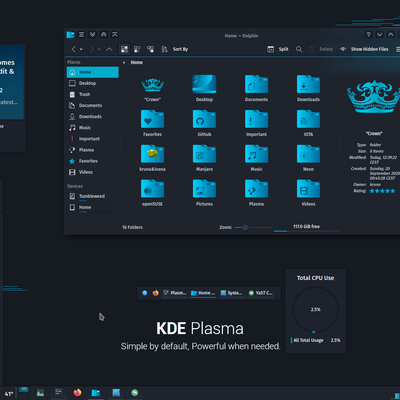Click the shade window icon in titlebar
400x400 pixels.
115,35
